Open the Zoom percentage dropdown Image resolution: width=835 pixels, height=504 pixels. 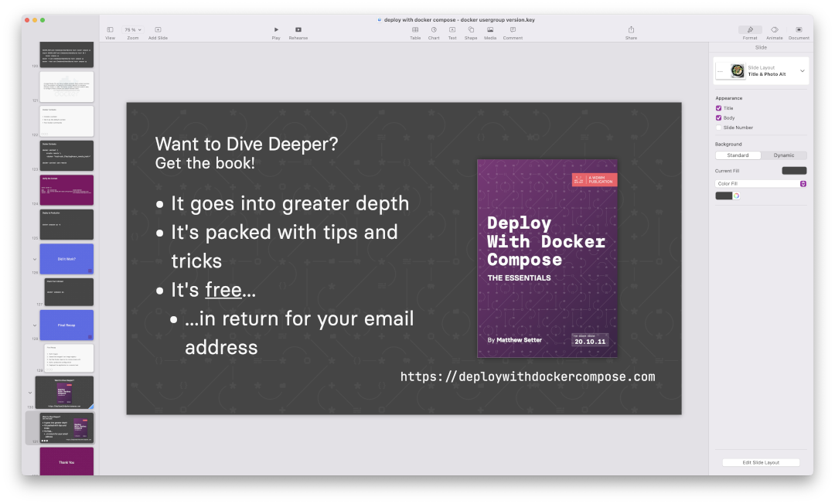[x=133, y=30]
